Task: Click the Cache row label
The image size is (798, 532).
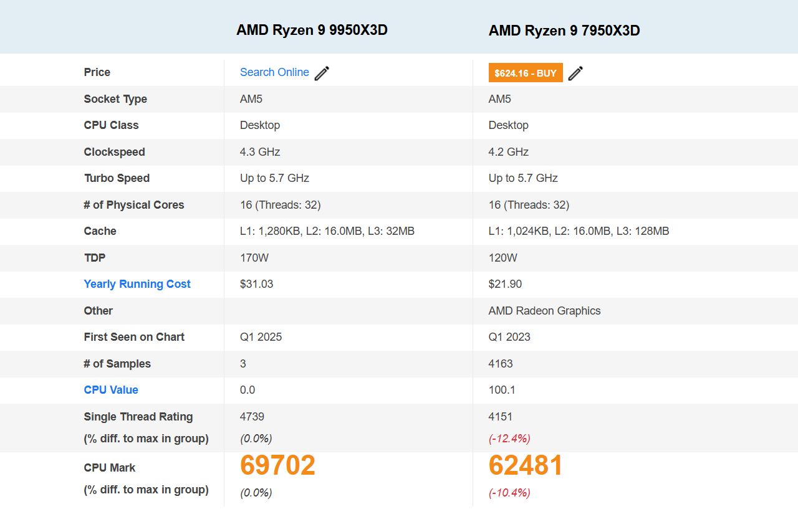Action: click(100, 231)
